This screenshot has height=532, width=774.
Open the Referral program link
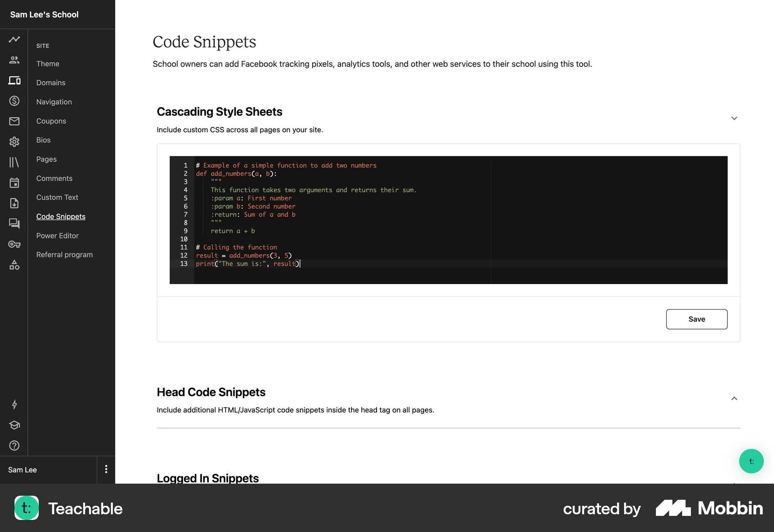[64, 254]
